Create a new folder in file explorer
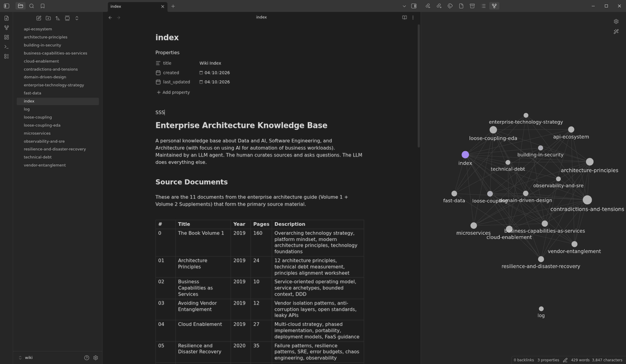 [48, 18]
